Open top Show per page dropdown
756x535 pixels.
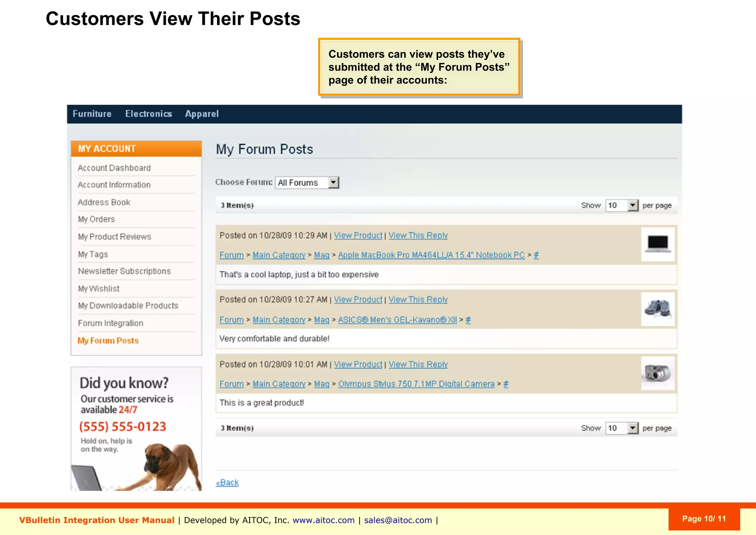pos(622,205)
